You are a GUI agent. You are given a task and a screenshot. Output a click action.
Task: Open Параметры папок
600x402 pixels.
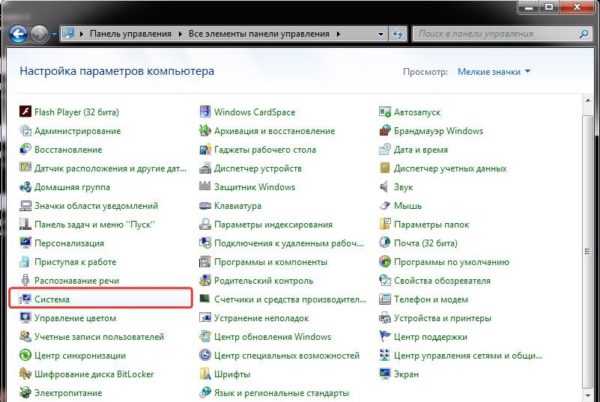click(x=424, y=224)
